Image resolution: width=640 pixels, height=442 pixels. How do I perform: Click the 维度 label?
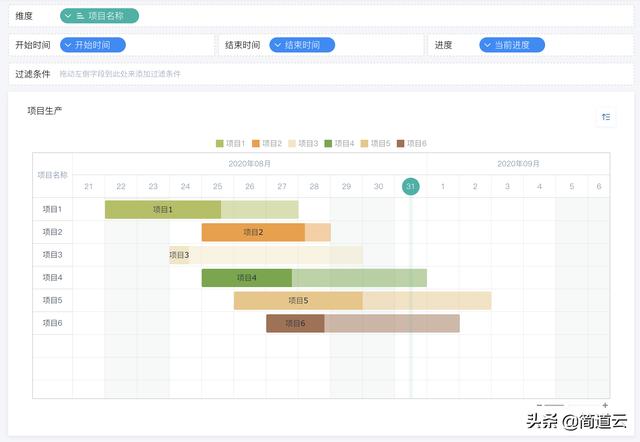[24, 16]
